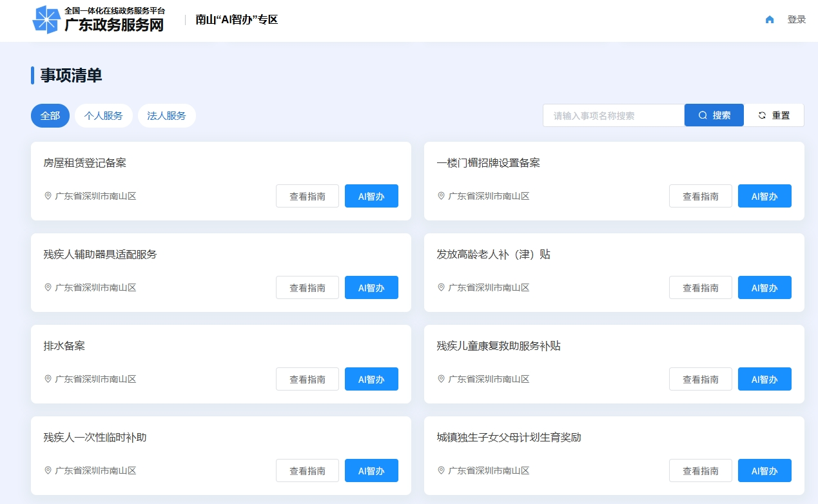Click location pin icon under 房屋租赁登记备案

(x=48, y=196)
